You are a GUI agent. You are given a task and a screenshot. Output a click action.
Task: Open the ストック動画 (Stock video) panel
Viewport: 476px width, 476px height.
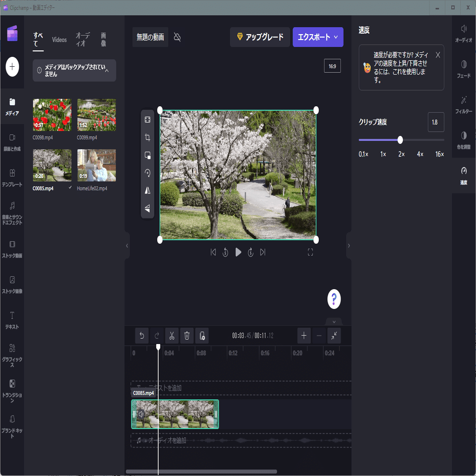click(x=11, y=249)
